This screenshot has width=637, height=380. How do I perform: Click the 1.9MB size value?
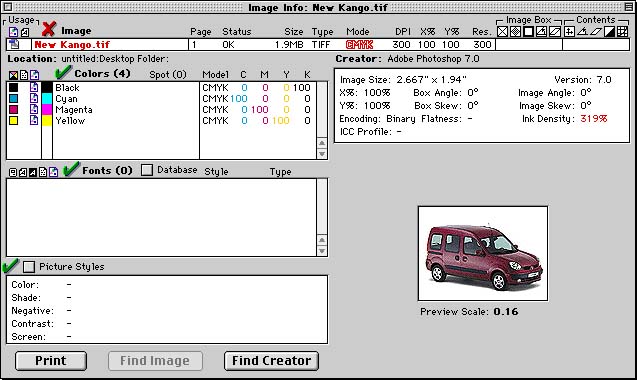(289, 45)
